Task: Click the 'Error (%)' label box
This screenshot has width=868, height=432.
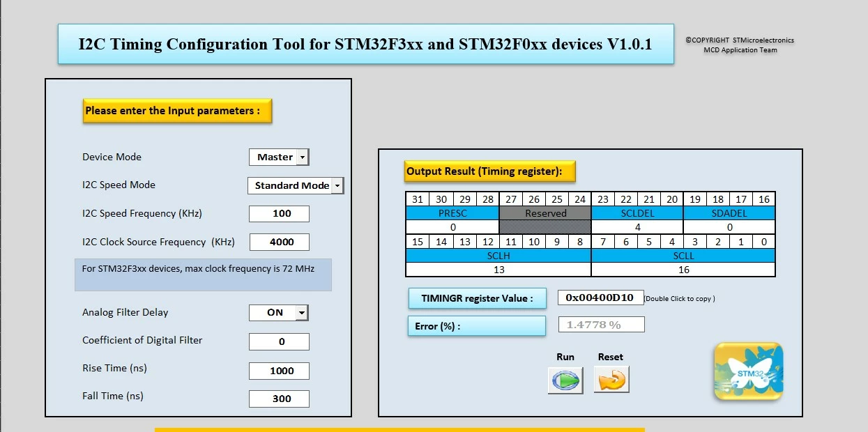Action: click(477, 326)
